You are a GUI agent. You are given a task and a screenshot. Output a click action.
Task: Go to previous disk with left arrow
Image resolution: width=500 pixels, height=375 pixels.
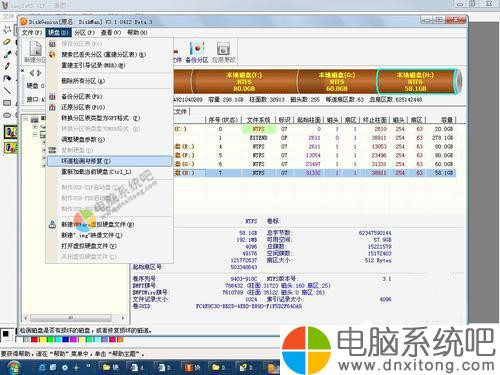pyautogui.click(x=32, y=72)
